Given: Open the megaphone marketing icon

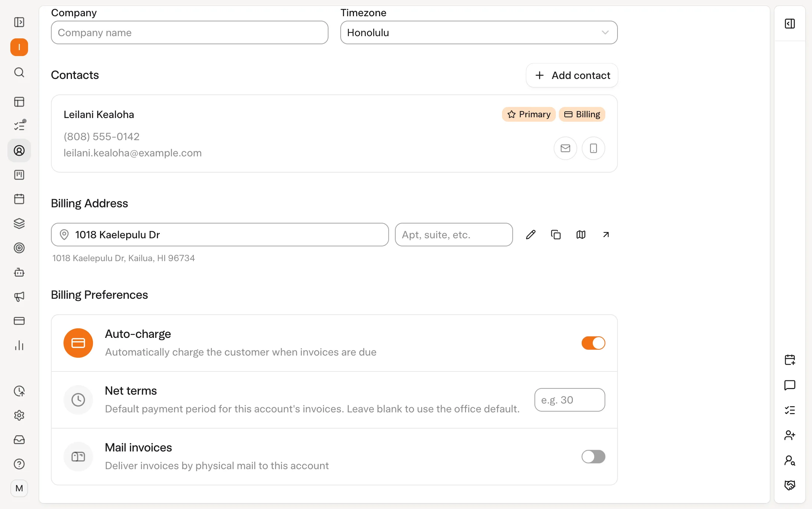Looking at the screenshot, I should 19,297.
